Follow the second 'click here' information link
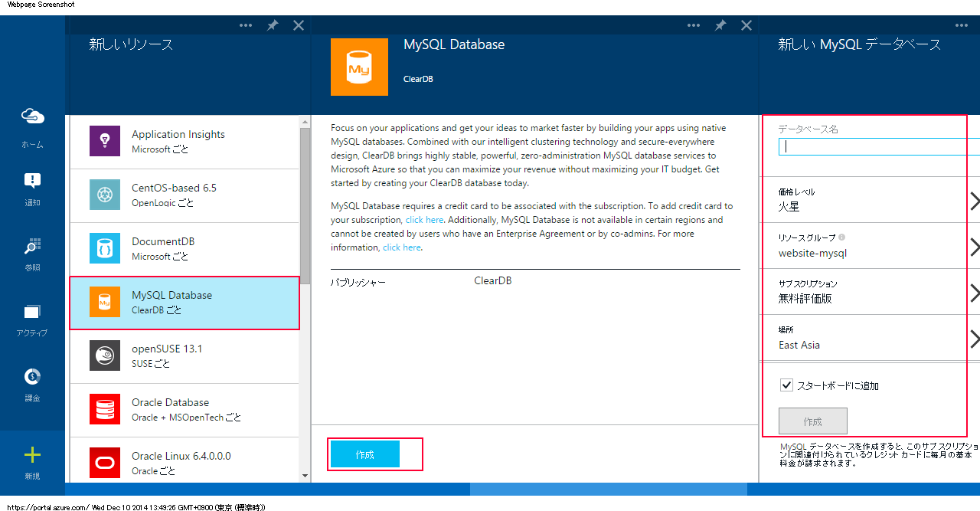The width and height of the screenshot is (980, 511). pyautogui.click(x=402, y=247)
